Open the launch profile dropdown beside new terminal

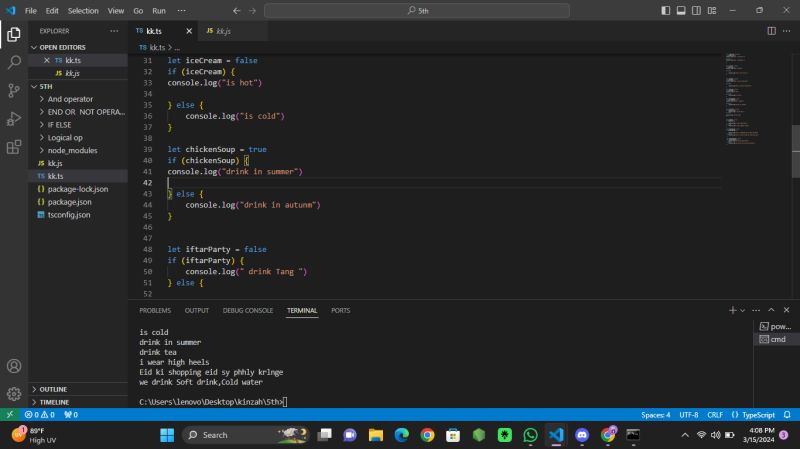tap(742, 311)
